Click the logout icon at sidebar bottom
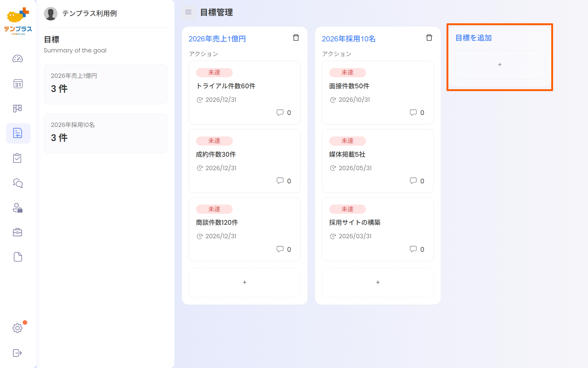588x368 pixels. [x=17, y=353]
